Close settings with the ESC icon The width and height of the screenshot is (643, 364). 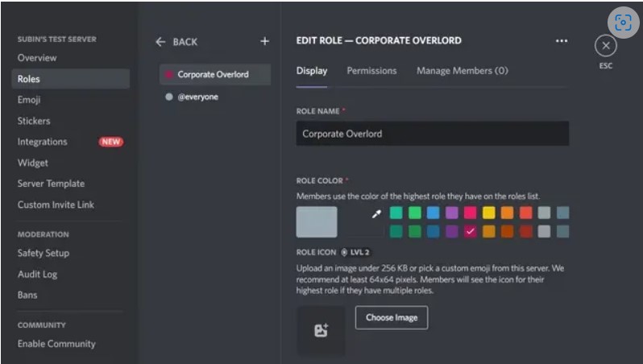pos(605,46)
